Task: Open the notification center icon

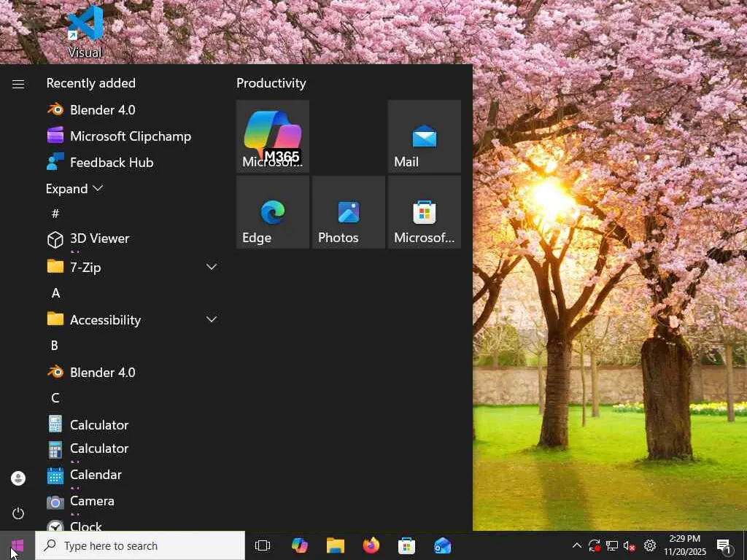Action: (724, 545)
